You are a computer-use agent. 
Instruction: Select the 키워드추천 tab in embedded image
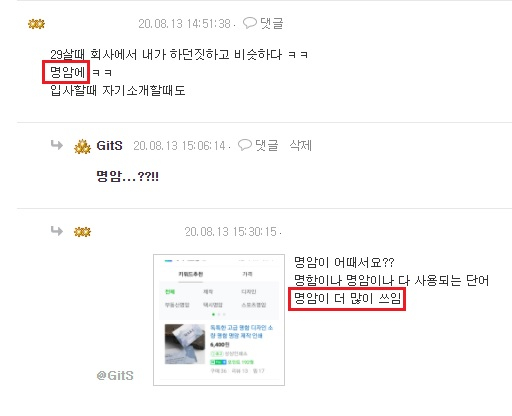pos(190,274)
